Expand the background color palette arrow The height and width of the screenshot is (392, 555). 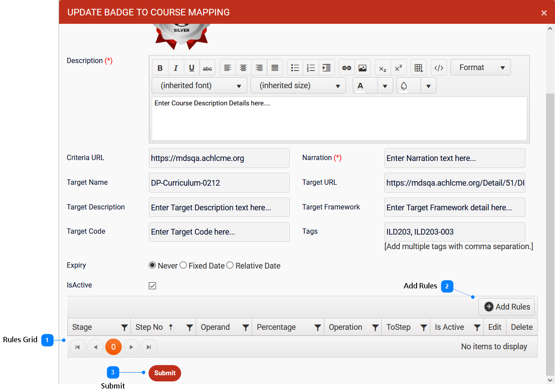click(428, 86)
